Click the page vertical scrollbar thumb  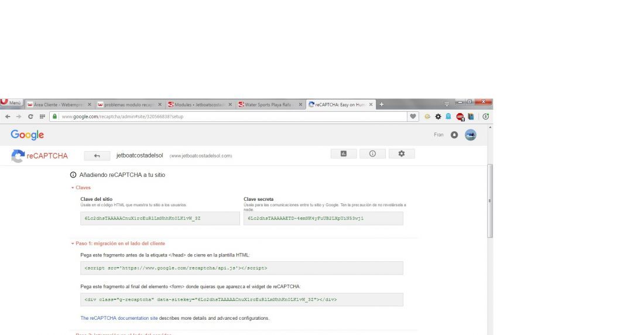tap(489, 200)
